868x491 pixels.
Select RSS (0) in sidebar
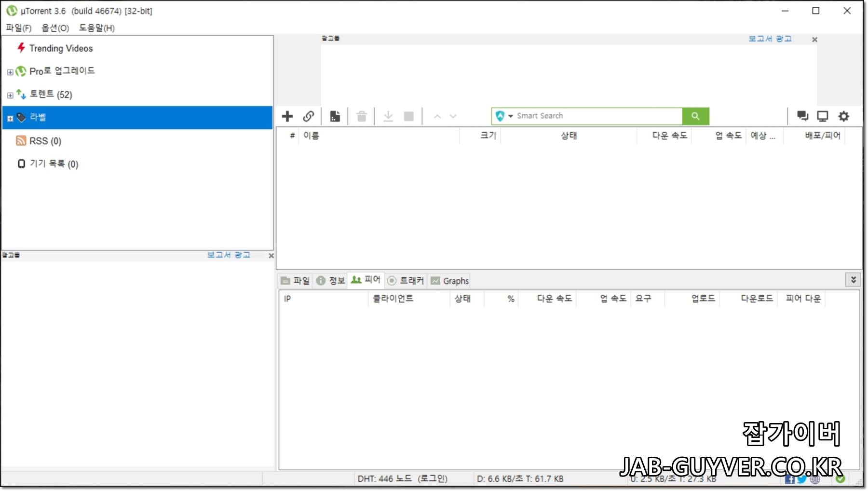(x=45, y=141)
